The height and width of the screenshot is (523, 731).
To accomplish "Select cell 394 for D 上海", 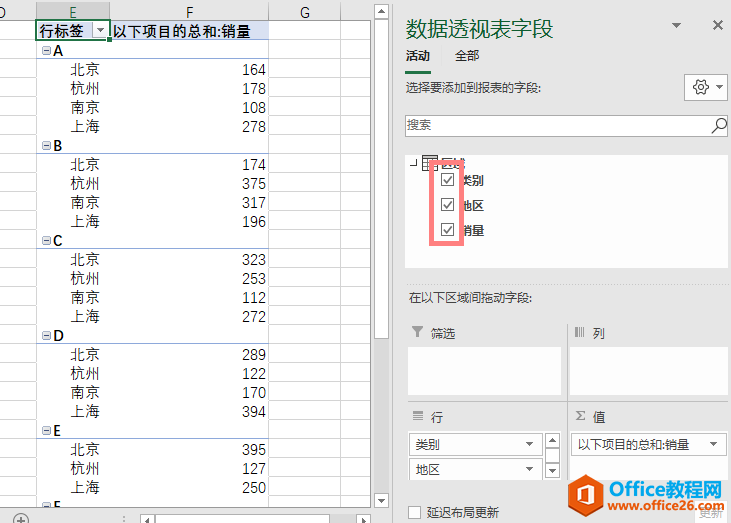I will pos(189,411).
